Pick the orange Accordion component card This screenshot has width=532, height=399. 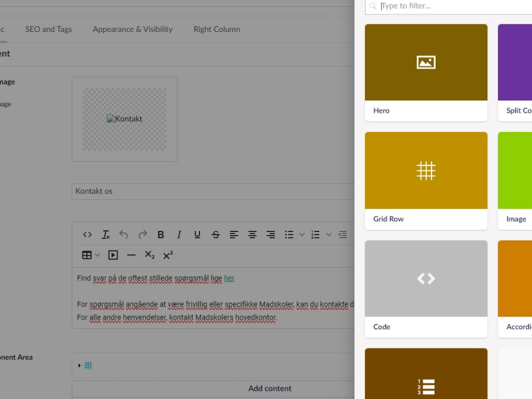515,289
